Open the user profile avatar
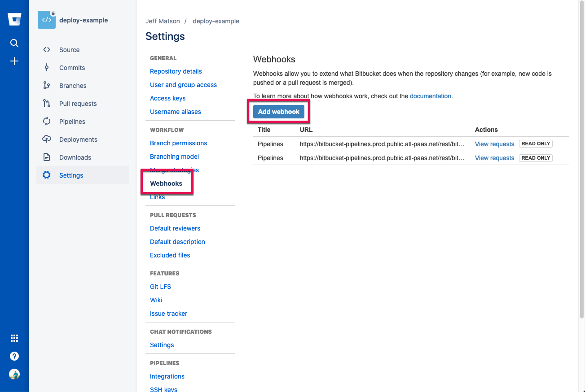 click(x=14, y=374)
